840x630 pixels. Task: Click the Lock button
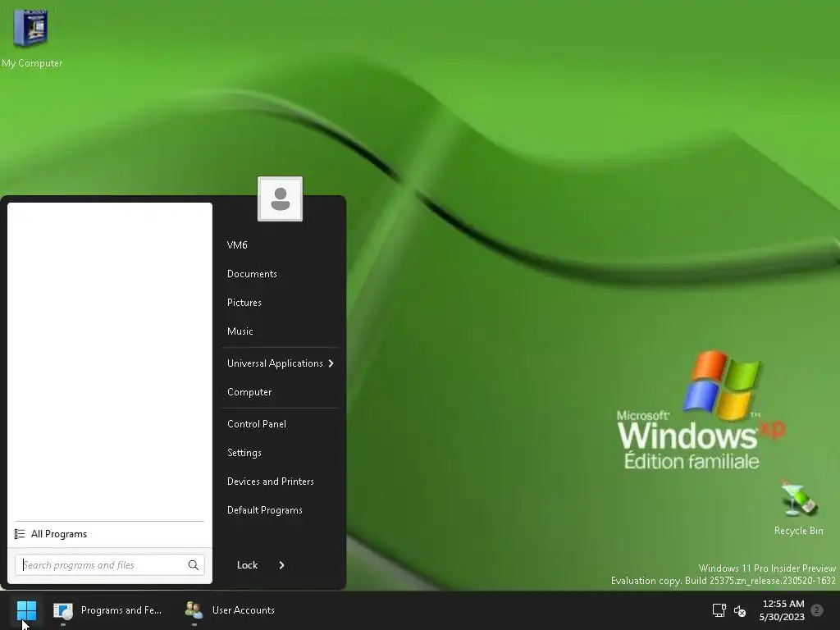pos(247,565)
